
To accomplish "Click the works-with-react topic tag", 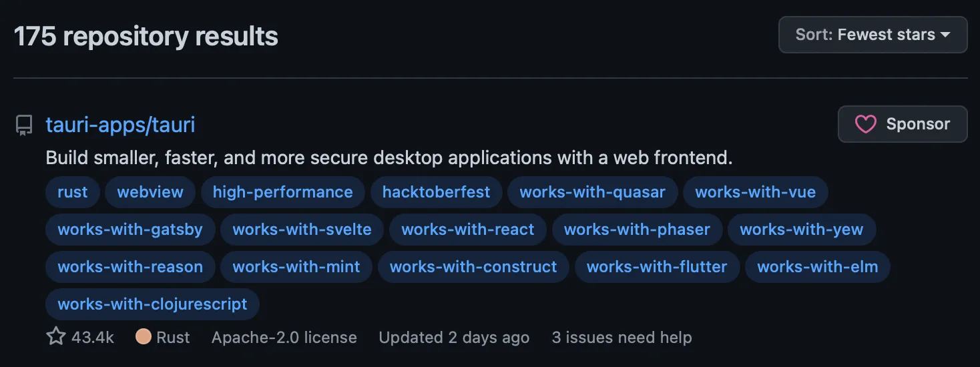I will [x=467, y=230].
